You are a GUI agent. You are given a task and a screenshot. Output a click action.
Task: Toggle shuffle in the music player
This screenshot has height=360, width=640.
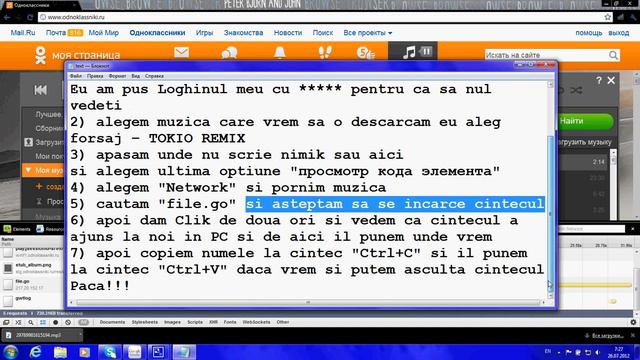pyautogui.click(x=576, y=90)
